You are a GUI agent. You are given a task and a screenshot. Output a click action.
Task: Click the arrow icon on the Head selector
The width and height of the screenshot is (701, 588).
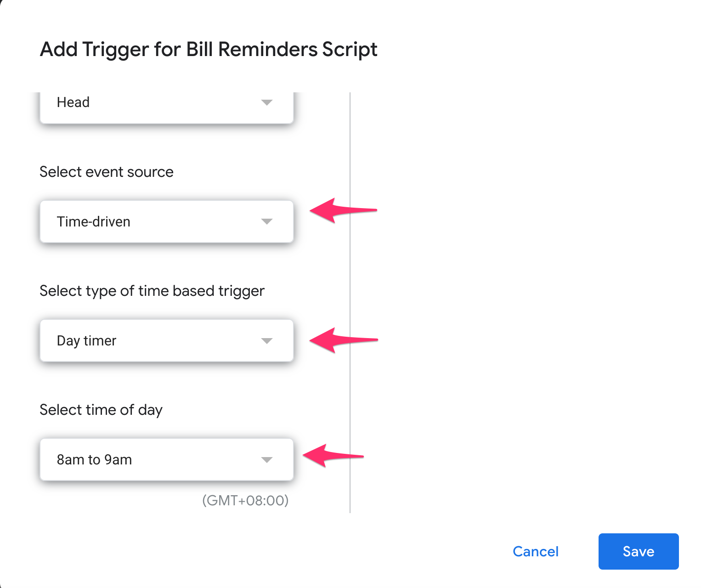pos(267,103)
